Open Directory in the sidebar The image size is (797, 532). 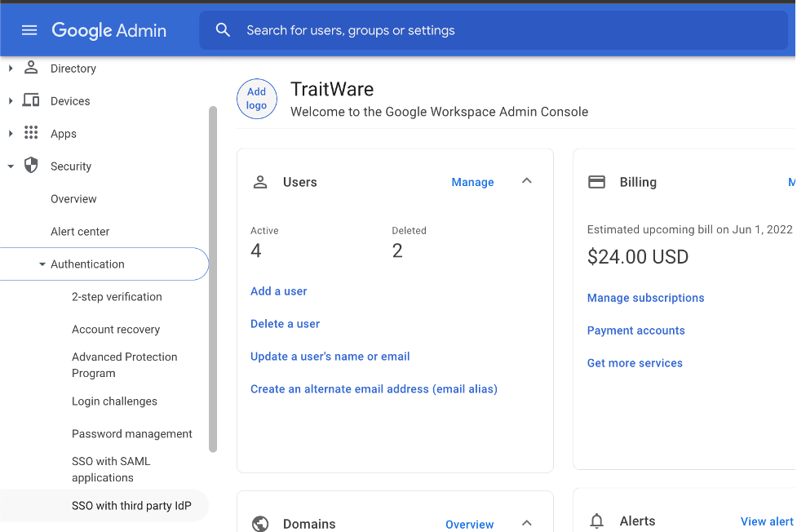coord(73,69)
